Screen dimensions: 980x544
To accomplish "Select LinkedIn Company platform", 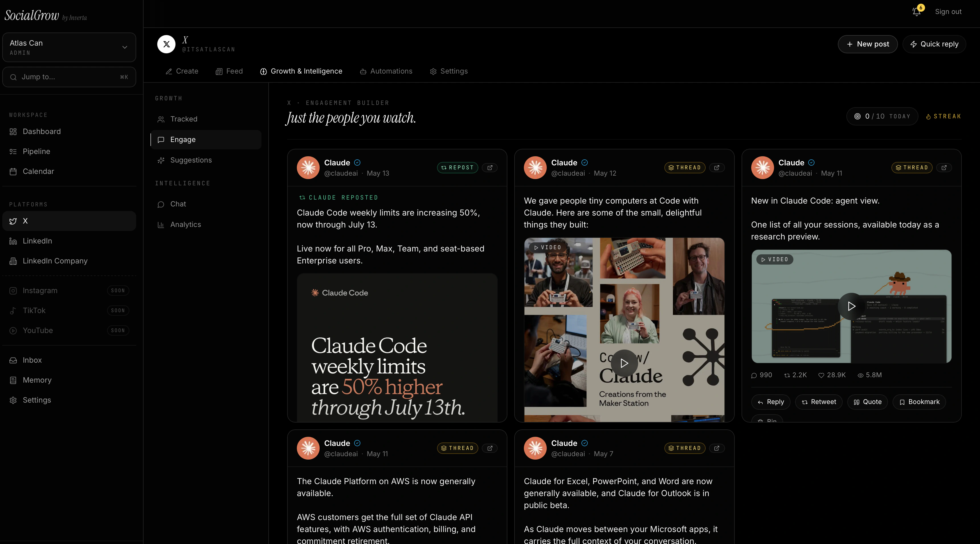I will [69, 261].
